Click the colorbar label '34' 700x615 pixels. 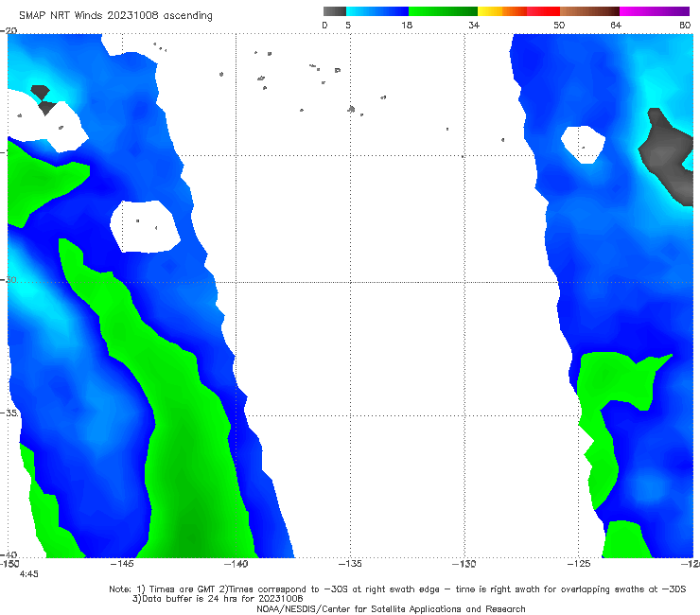[474, 26]
